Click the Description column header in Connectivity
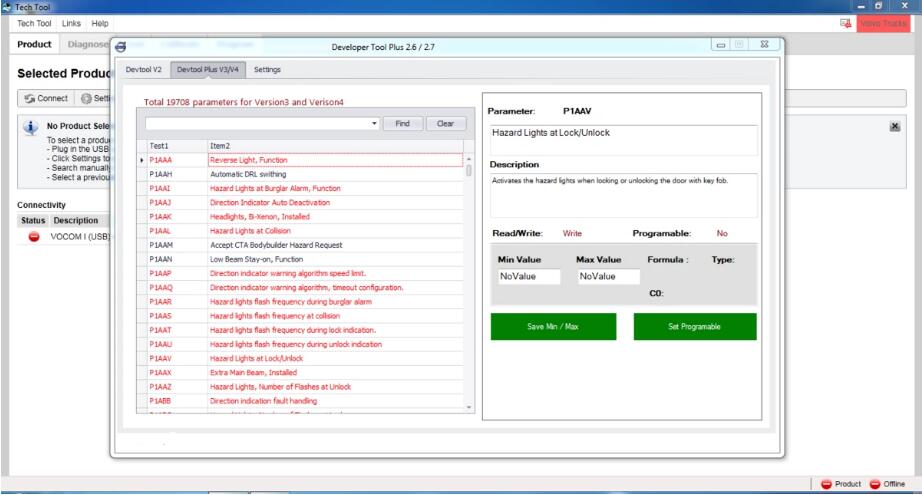Image resolution: width=922 pixels, height=495 pixels. (76, 220)
